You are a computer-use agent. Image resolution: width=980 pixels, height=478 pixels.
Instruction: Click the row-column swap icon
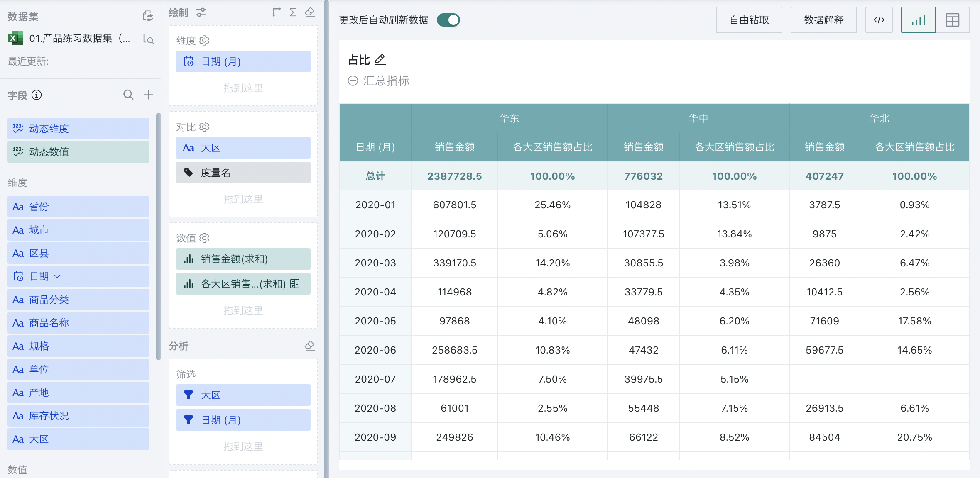pos(276,12)
